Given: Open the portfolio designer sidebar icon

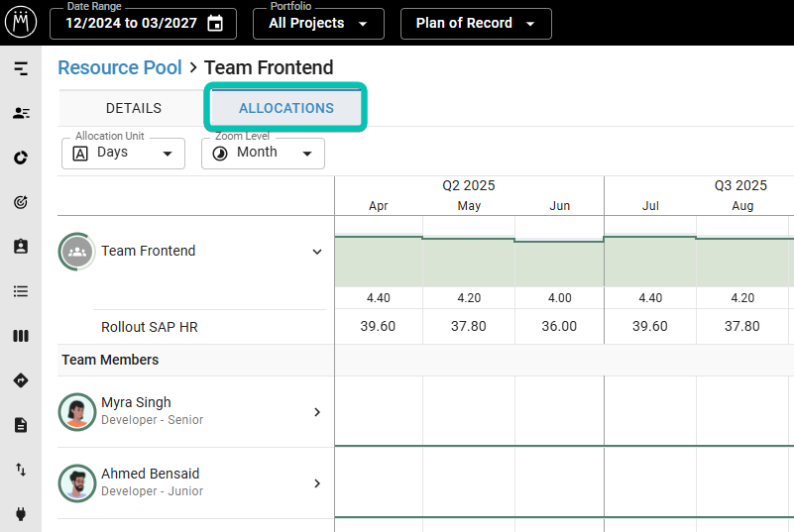Looking at the screenshot, I should coord(21,68).
